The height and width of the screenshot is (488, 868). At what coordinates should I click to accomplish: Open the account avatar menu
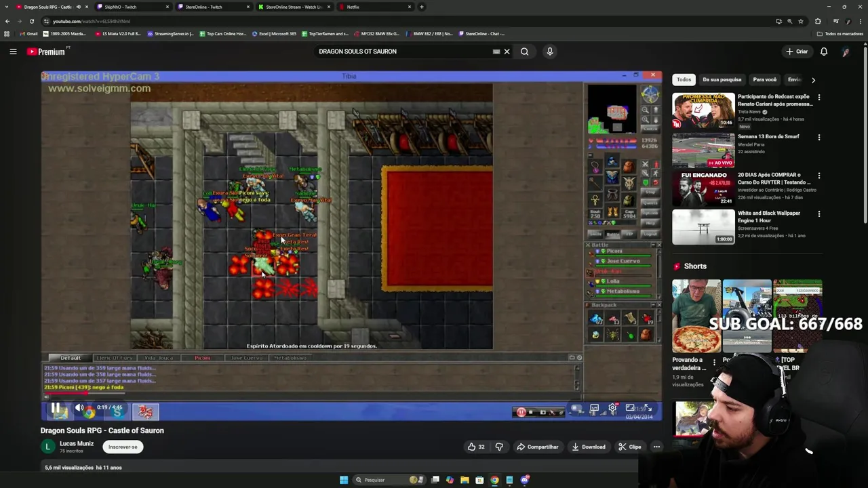[846, 52]
